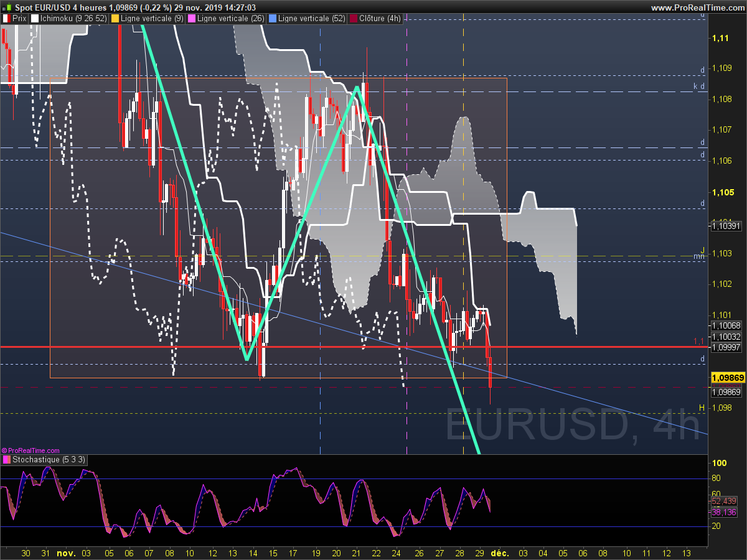Click the 14 date label on time axis

253,553
